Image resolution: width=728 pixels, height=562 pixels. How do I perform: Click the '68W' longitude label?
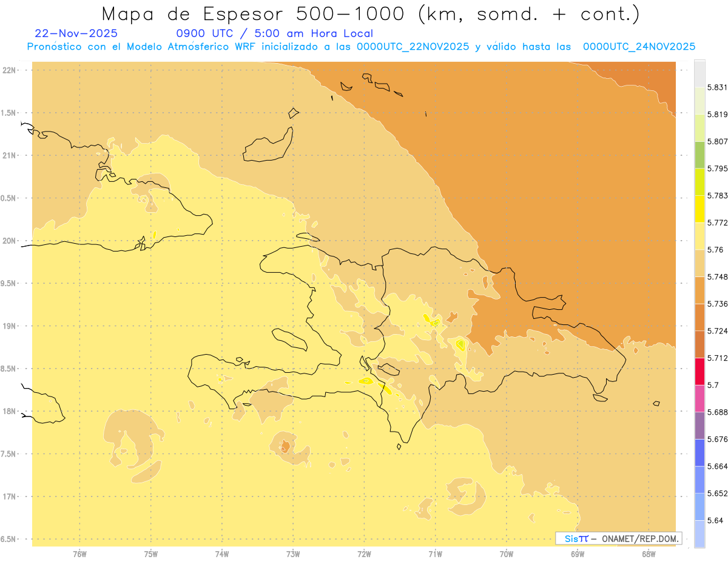pyautogui.click(x=649, y=555)
